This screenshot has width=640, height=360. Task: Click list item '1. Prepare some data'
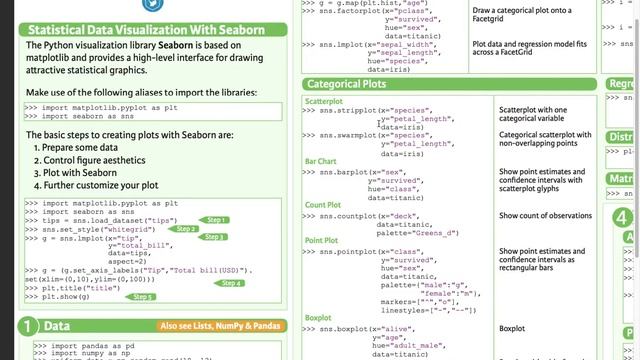76,147
